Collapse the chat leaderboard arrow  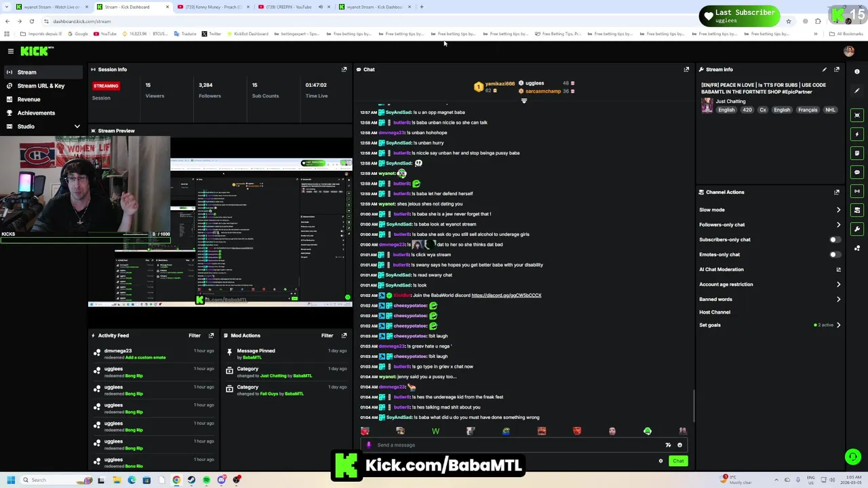(524, 101)
